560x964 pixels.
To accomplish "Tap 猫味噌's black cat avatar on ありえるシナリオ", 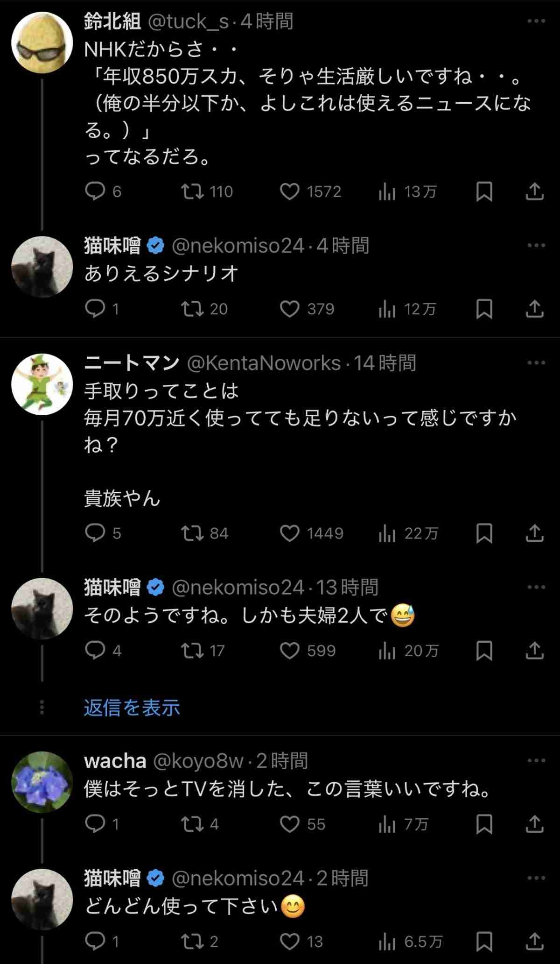I will (x=42, y=267).
